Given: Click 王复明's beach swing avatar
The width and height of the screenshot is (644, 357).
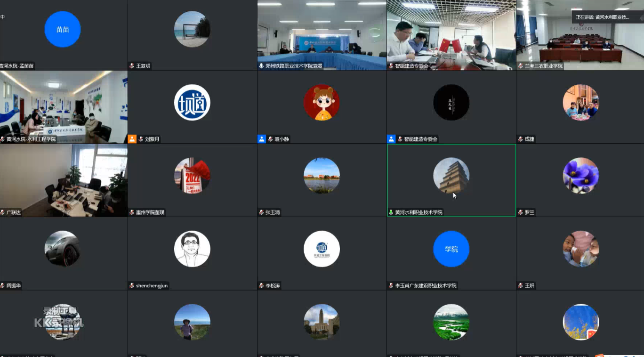Looking at the screenshot, I should pos(192,29).
